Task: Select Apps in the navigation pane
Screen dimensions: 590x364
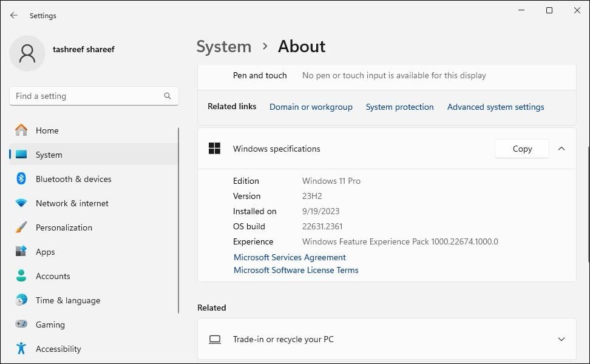Action: [45, 252]
